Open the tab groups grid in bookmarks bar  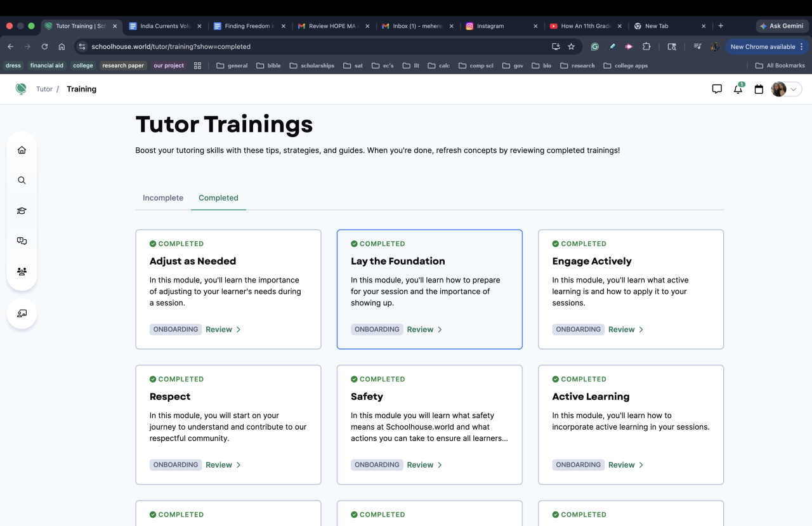point(197,65)
